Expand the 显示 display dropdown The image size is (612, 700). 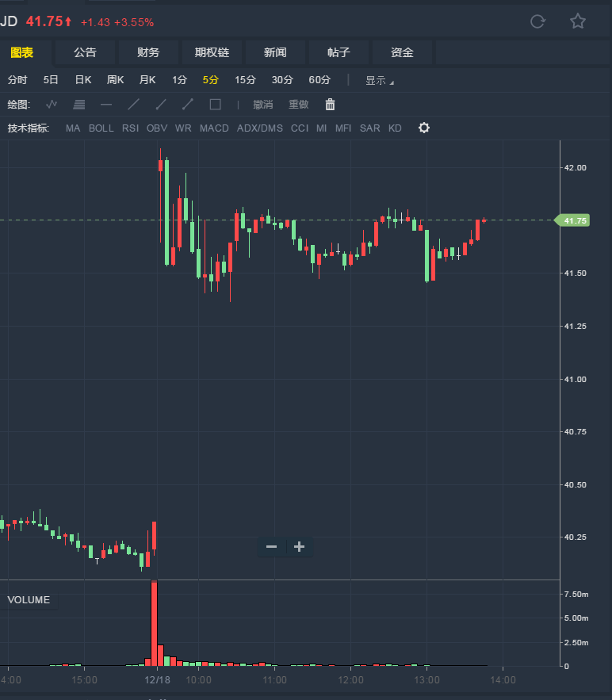click(379, 80)
